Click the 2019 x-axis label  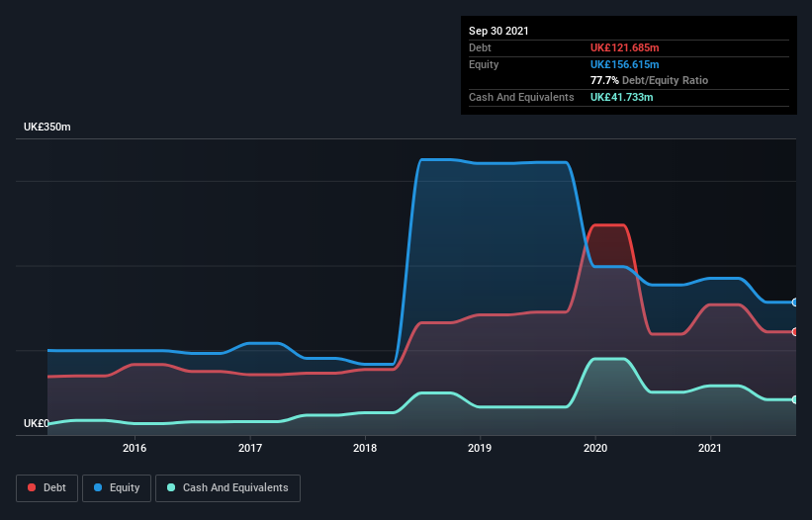[x=480, y=448]
